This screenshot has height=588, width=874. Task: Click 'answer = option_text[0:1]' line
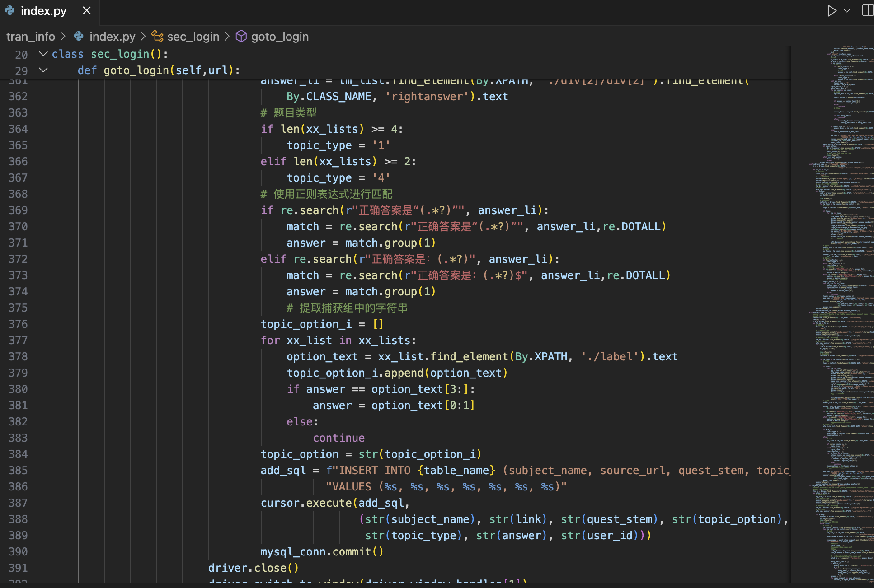point(394,406)
